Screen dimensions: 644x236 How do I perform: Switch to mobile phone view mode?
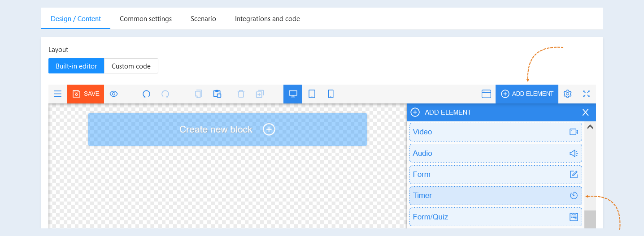click(331, 94)
